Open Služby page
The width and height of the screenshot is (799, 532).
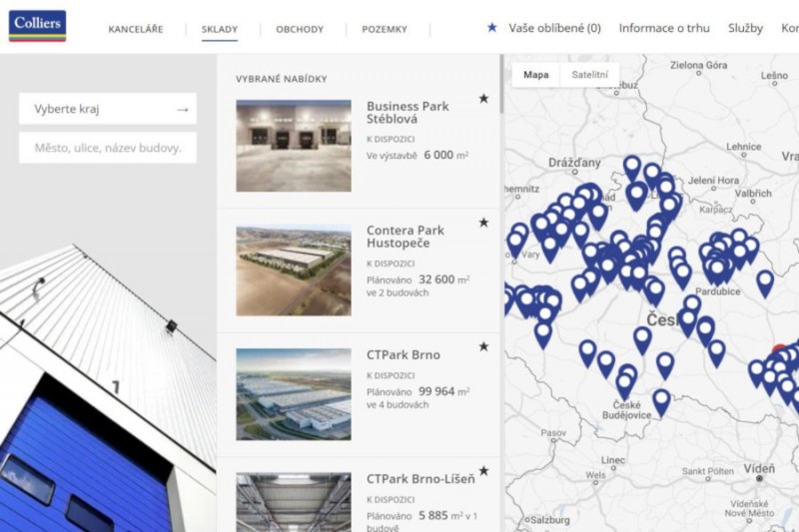click(745, 28)
